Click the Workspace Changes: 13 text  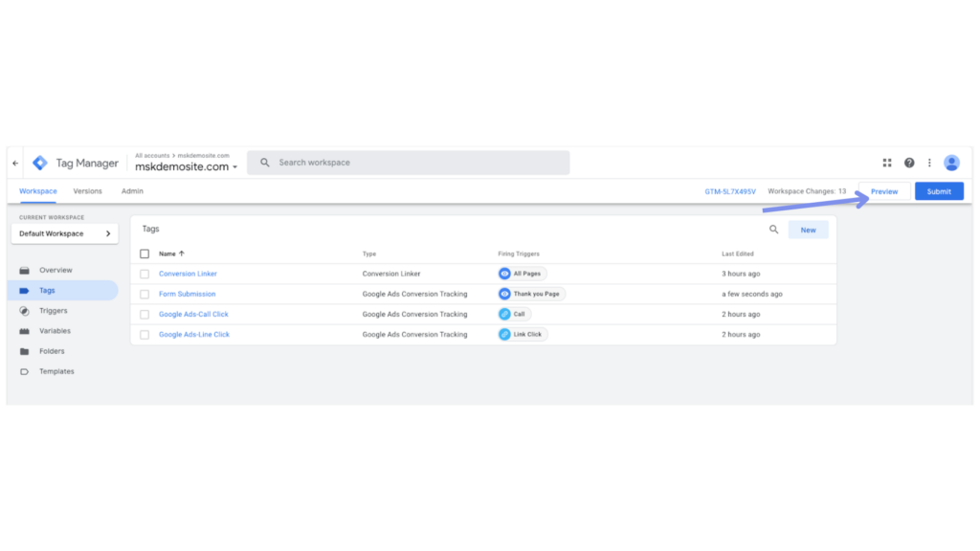[x=807, y=191]
